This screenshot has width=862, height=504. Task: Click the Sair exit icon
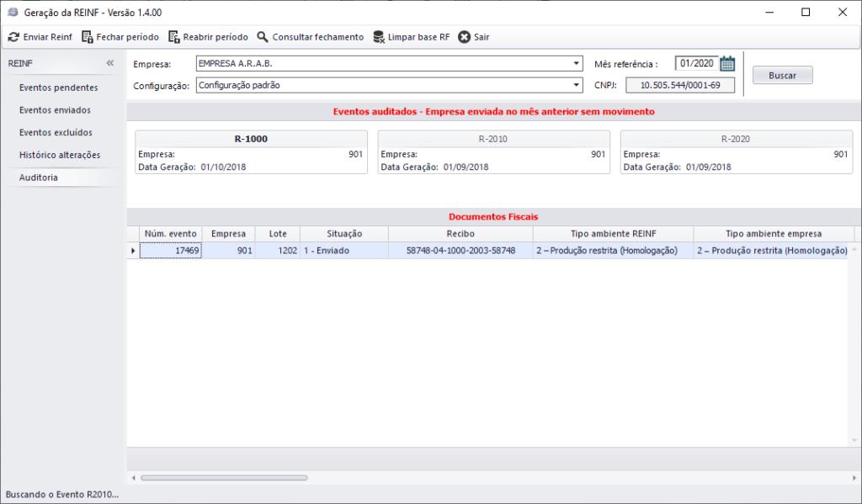click(x=464, y=37)
